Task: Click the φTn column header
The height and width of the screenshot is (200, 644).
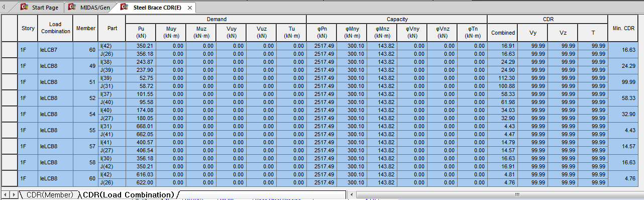Action: point(472,32)
